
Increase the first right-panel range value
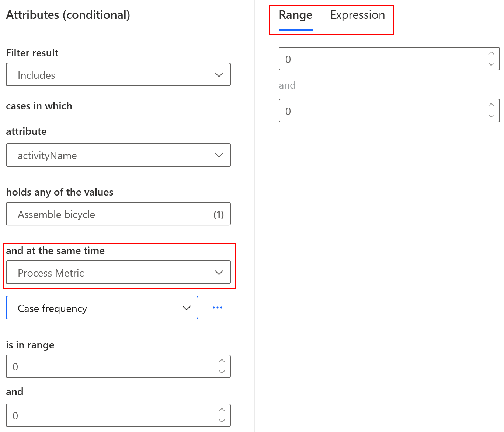pos(491,53)
